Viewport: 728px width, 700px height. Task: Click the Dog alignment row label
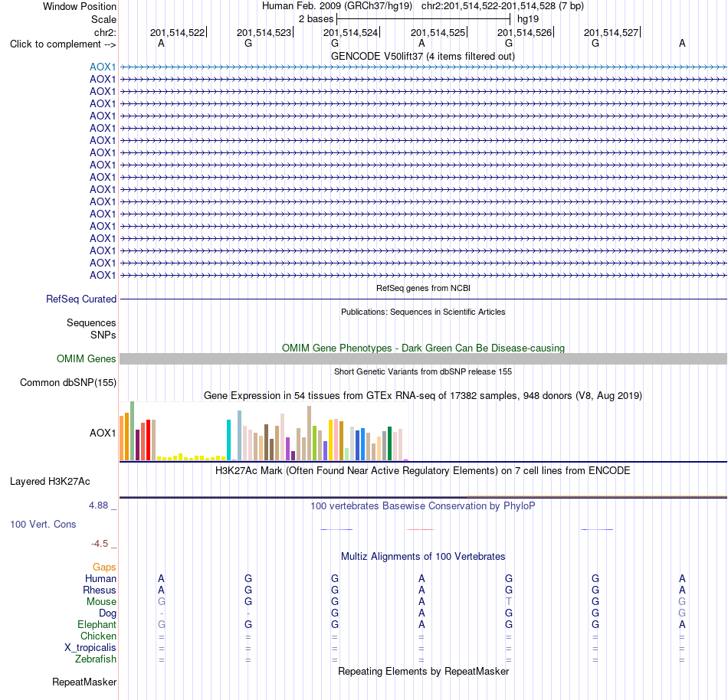[107, 613]
